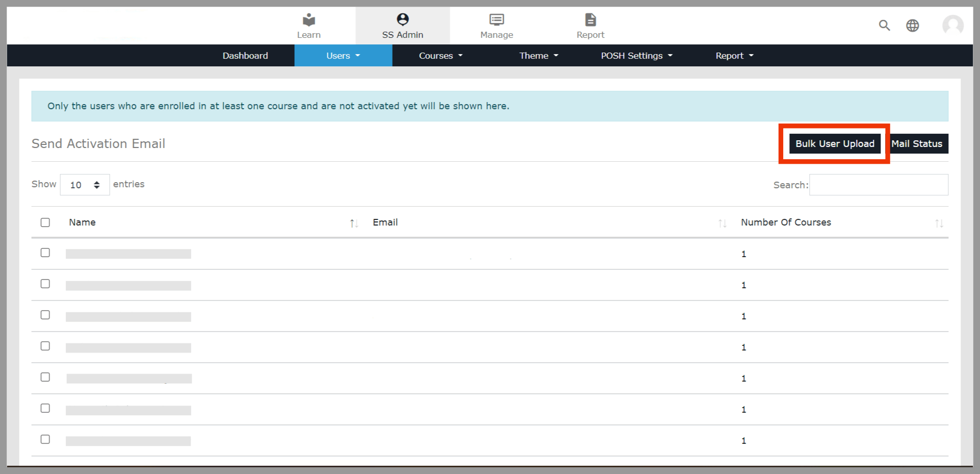Image resolution: width=980 pixels, height=474 pixels.
Task: Focus the table Search input field
Action: click(x=878, y=185)
